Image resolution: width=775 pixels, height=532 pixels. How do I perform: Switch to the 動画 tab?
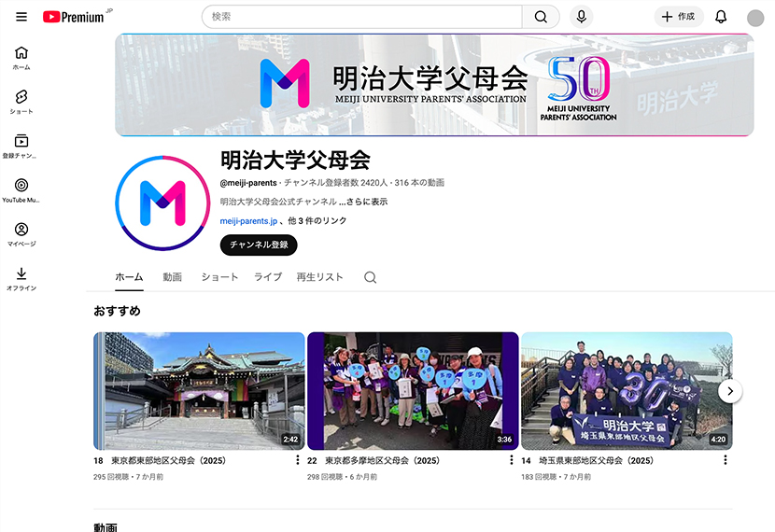(172, 277)
